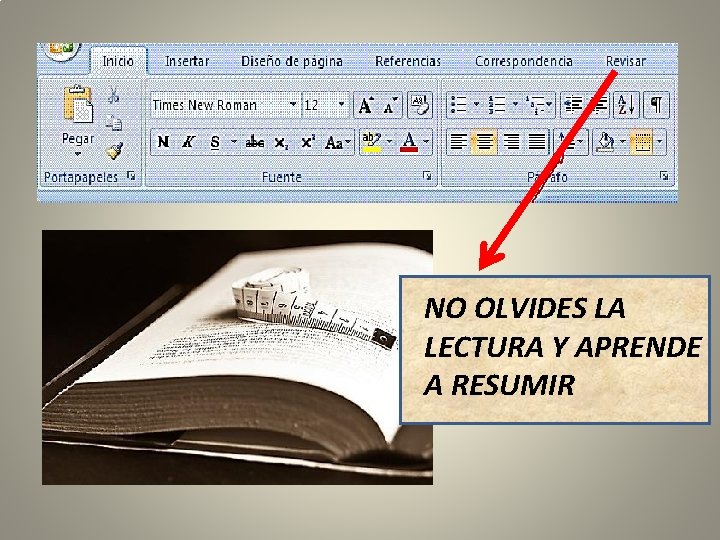
Task: Click the Bullets list icon
Action: point(459,105)
